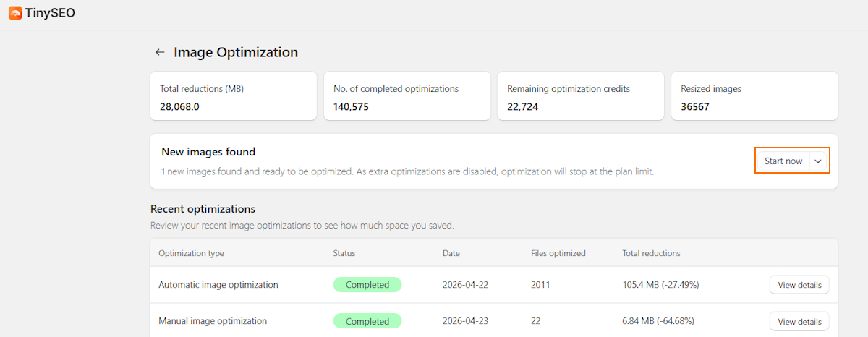Click Completed badge in Manual optimization row
The image size is (868, 337).
click(367, 321)
